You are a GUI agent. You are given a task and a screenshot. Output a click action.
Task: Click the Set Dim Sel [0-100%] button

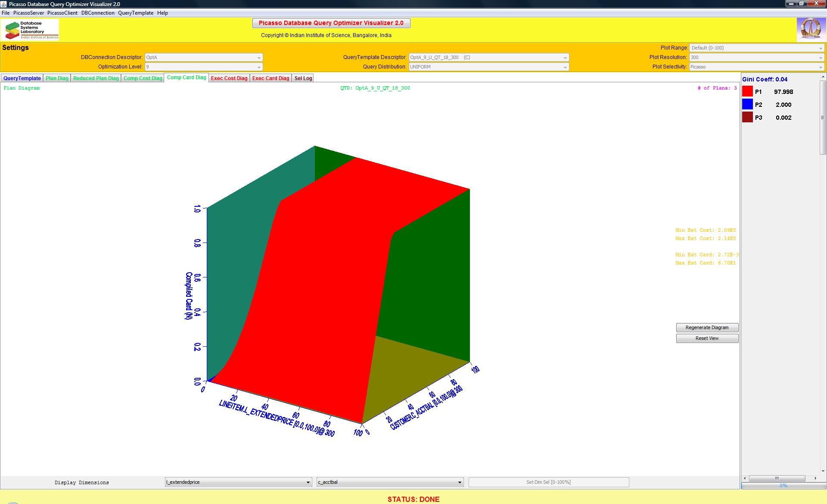click(x=548, y=482)
